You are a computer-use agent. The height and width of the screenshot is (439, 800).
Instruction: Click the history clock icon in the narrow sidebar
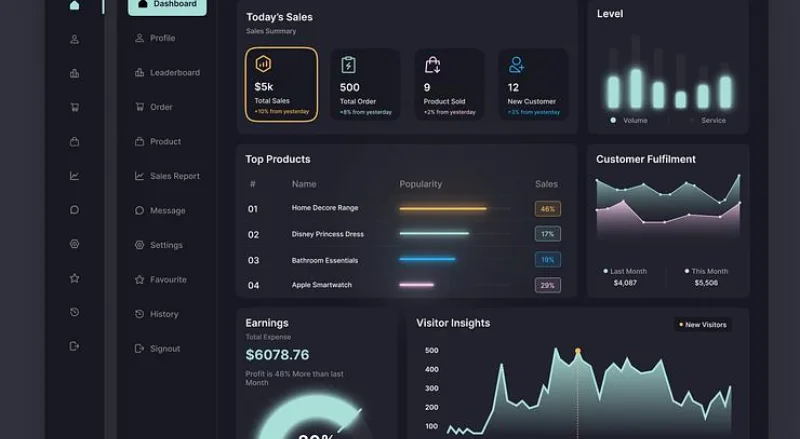tap(74, 312)
